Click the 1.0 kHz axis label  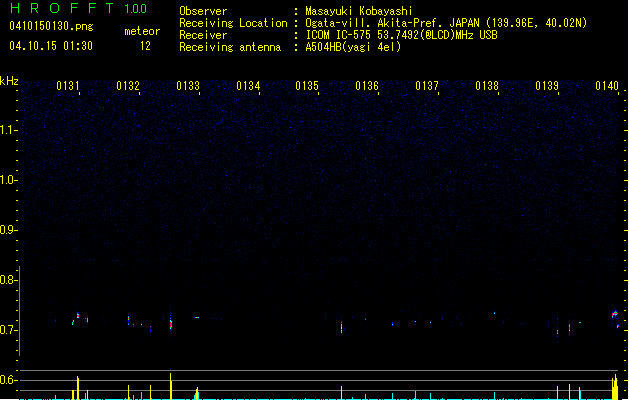(8, 180)
